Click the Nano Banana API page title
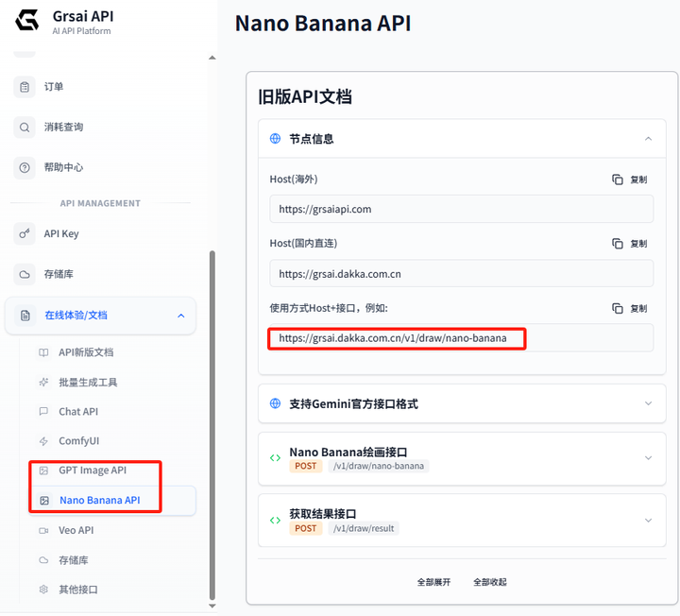The image size is (680, 616). click(323, 24)
